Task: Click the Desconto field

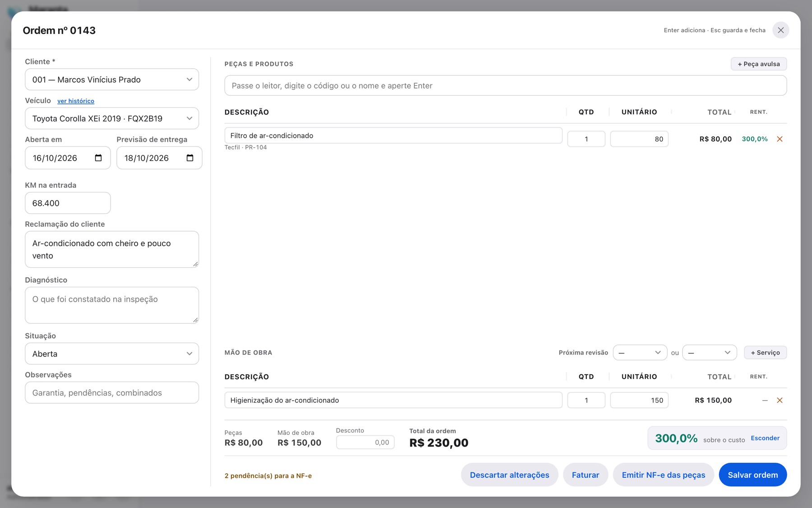Action: (x=365, y=443)
